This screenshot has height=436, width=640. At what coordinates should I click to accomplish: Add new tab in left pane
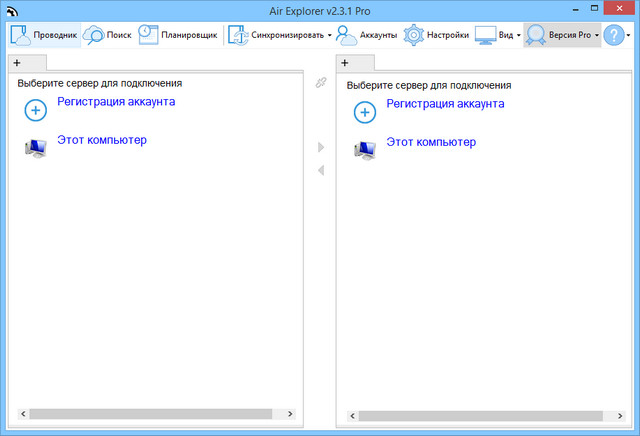tap(16, 63)
